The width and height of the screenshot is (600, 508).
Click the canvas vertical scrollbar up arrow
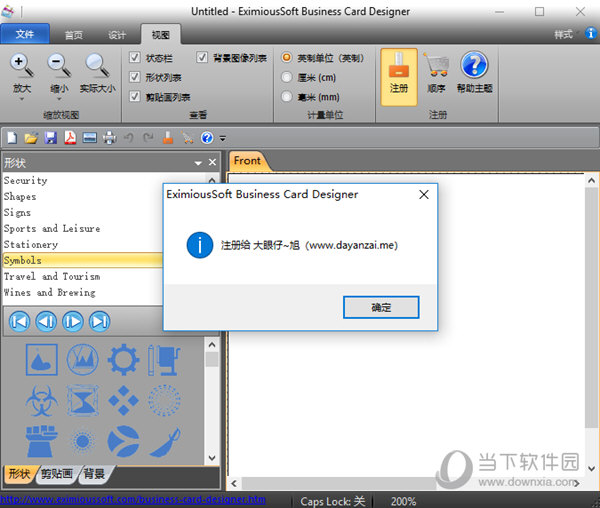point(591,180)
